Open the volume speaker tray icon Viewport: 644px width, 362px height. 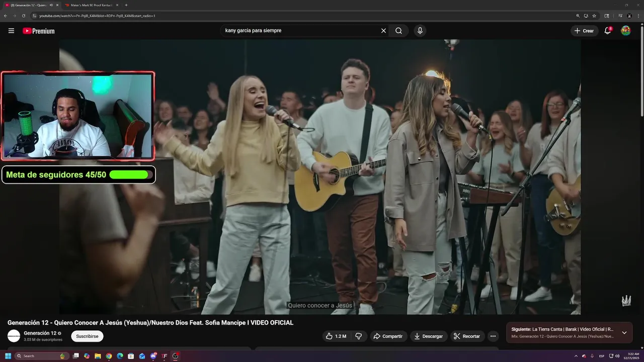pyautogui.click(x=617, y=356)
